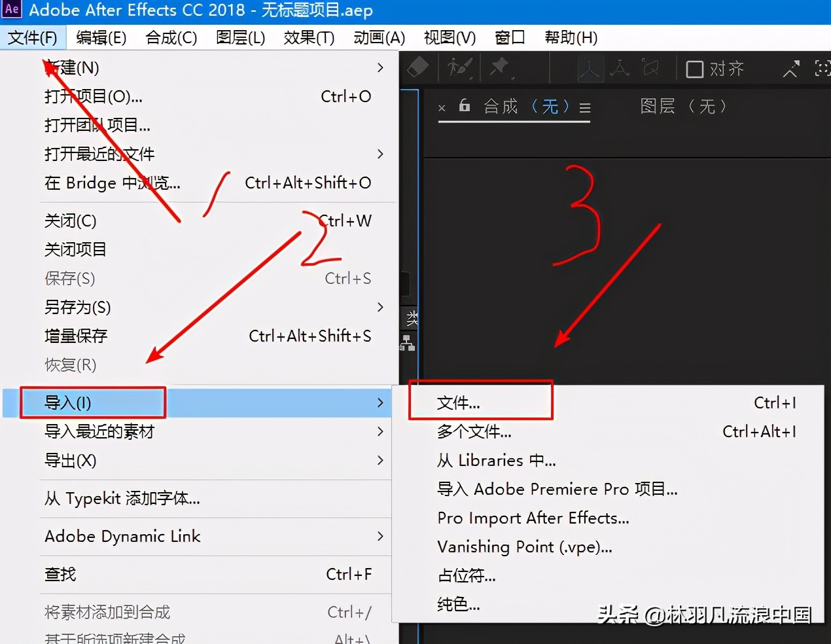The width and height of the screenshot is (831, 644).
Task: Click the diagonal arrow icon near 对齐
Action: [x=790, y=68]
